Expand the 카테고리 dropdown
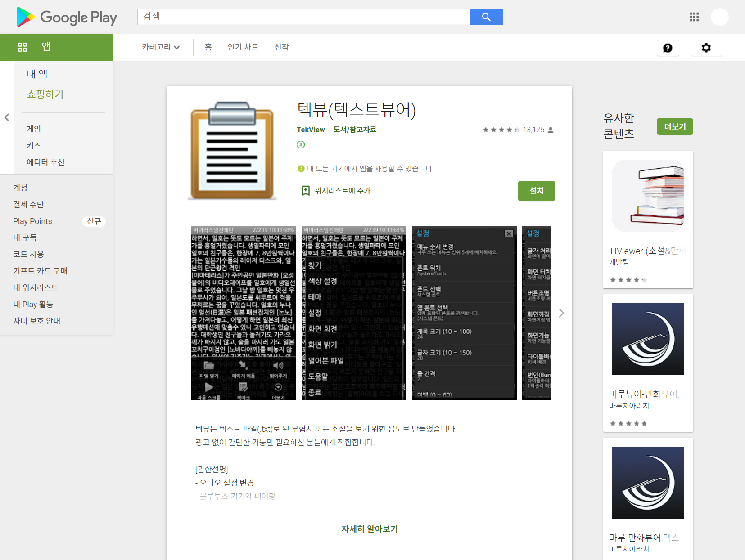 161,47
